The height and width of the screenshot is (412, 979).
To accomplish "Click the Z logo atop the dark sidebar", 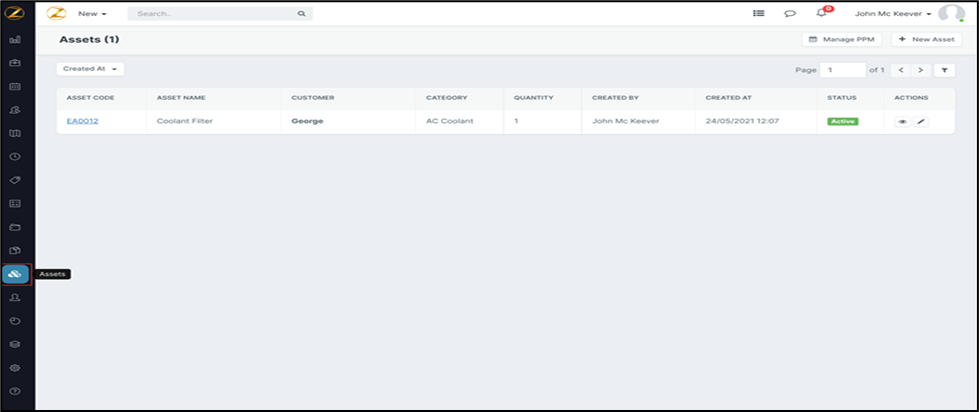I will [x=16, y=12].
